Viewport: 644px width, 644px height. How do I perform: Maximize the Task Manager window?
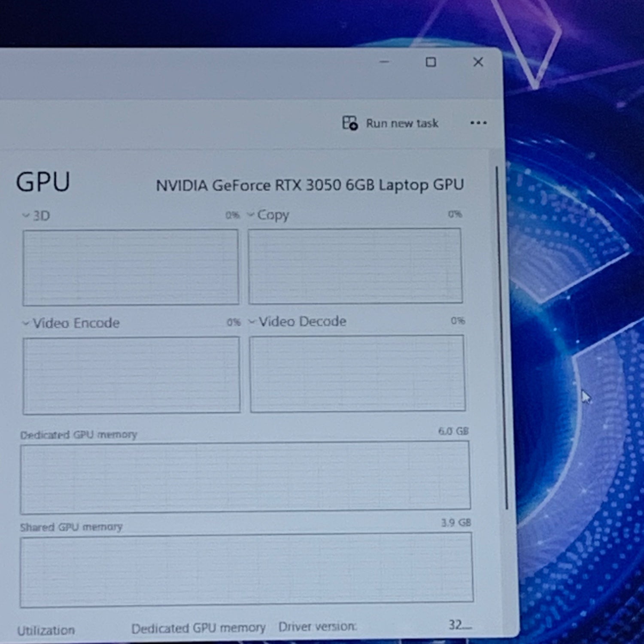[431, 62]
